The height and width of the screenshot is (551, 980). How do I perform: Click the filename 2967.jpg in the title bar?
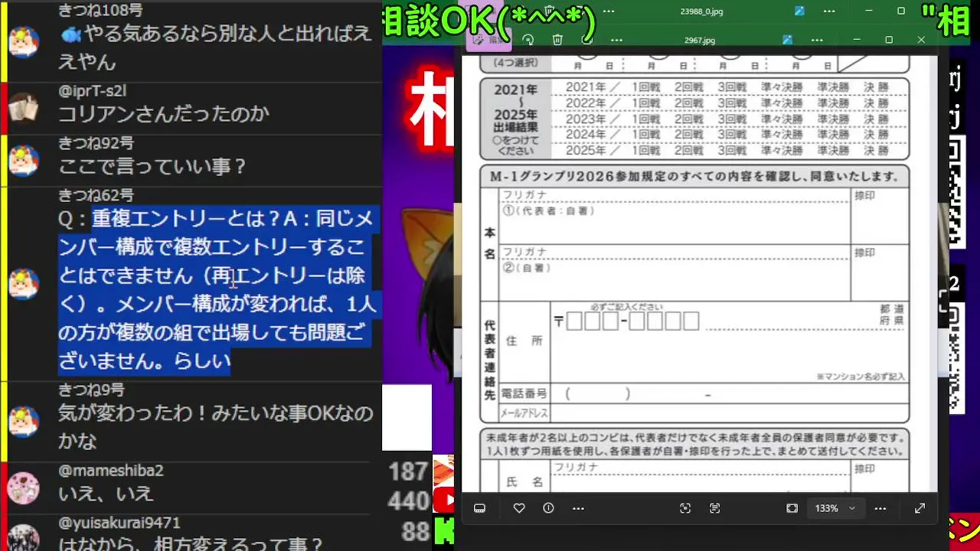[700, 40]
